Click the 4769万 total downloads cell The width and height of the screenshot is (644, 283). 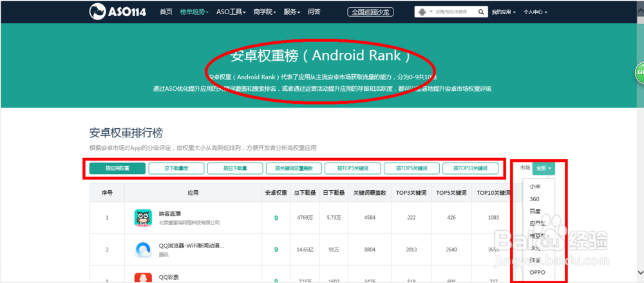coord(305,218)
